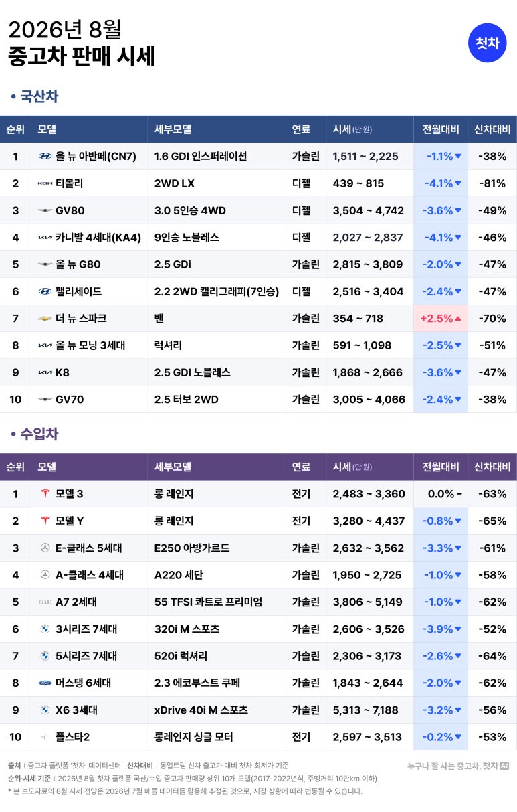Screen dimensions: 517x812
Task: Click Hyundai logo beside 올 뉴 아반떼(CN7)
Action: click(x=45, y=156)
